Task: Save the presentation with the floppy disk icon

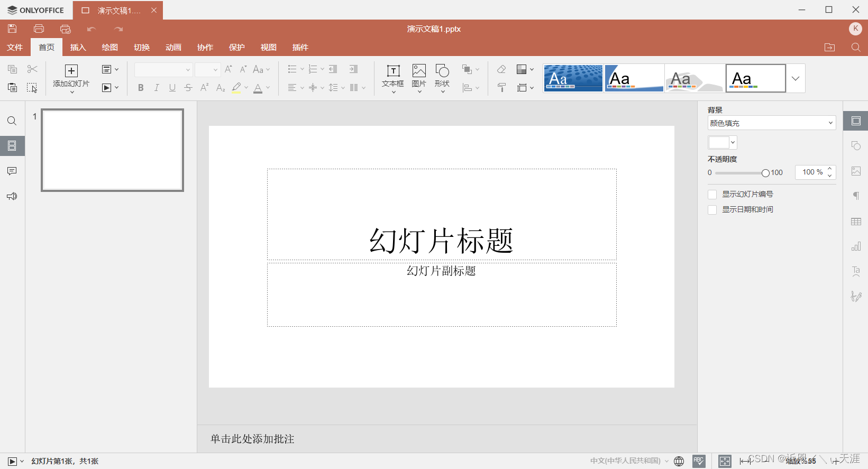Action: [x=12, y=29]
